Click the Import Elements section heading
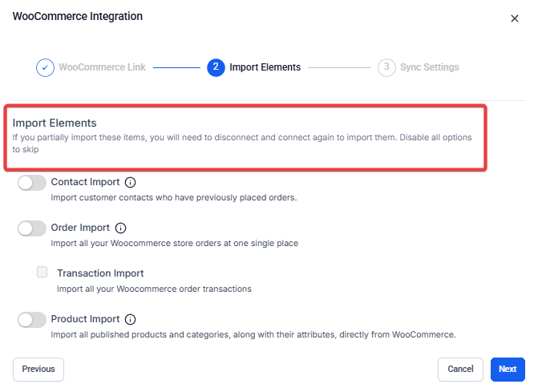This screenshot has width=538, height=392. click(55, 123)
